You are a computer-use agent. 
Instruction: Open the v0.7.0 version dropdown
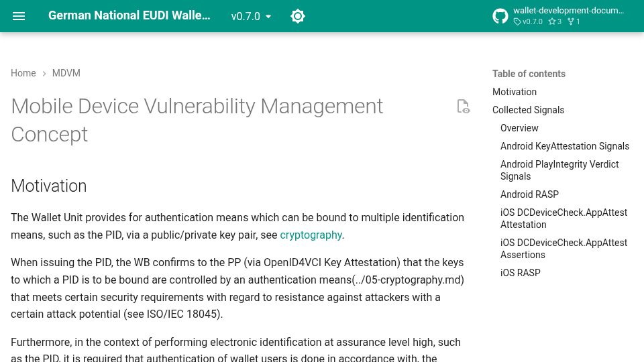[x=251, y=16]
